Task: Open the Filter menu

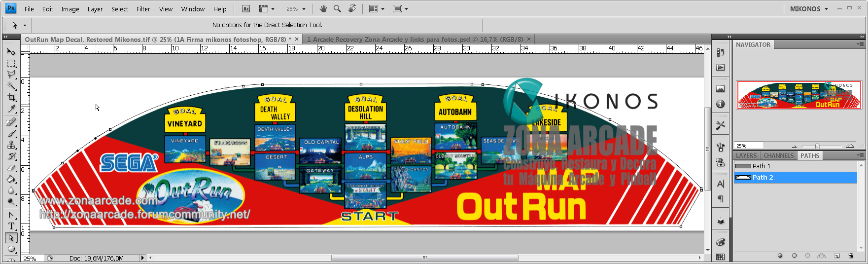Action: pyautogui.click(x=143, y=9)
